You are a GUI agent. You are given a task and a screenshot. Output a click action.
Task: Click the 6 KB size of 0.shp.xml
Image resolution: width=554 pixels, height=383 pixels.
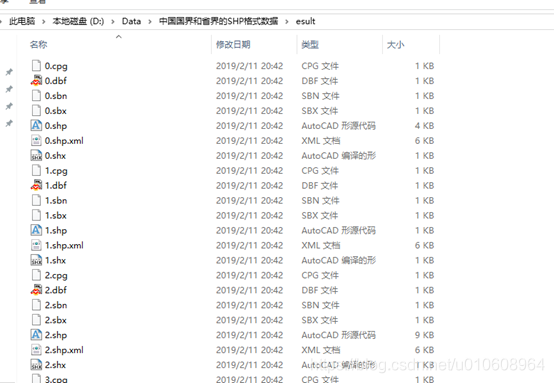pos(424,141)
